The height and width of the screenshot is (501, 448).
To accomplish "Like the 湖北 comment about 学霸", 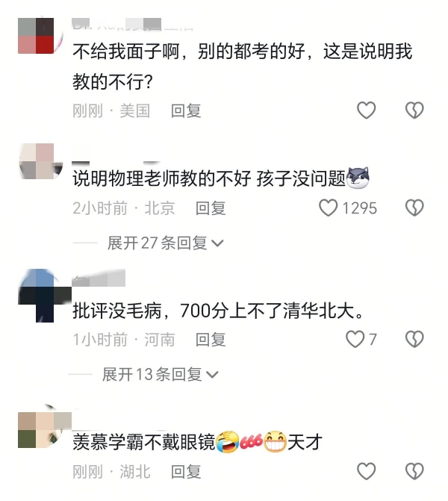I will (366, 471).
